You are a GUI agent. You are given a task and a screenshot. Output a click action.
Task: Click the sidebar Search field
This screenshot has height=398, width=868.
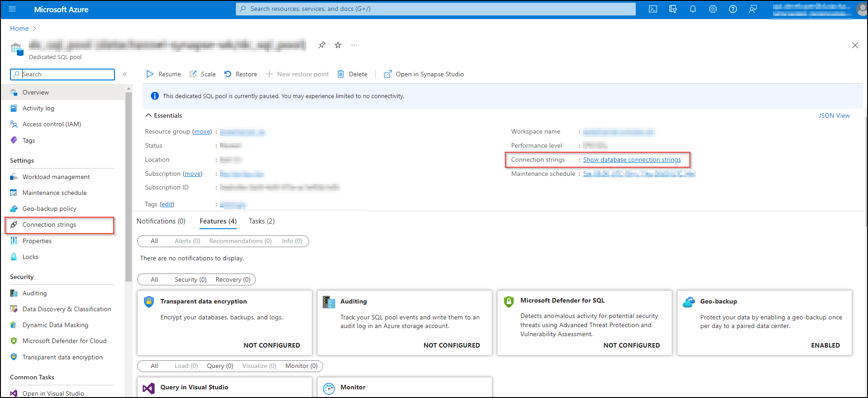click(63, 74)
